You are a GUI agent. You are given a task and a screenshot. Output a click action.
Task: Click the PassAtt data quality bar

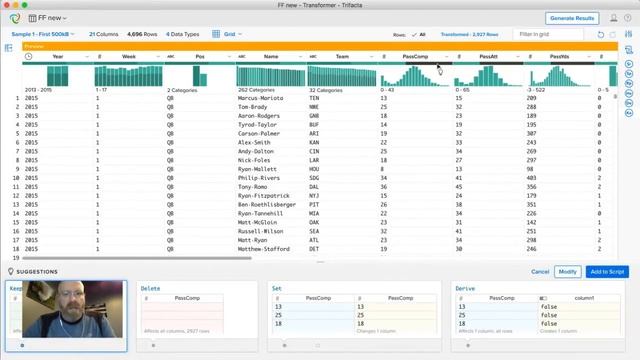488,63
